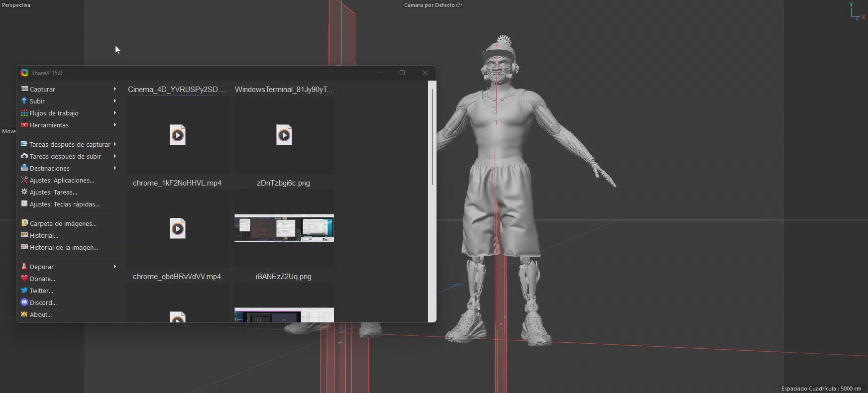Click the Discord logo icon
The image size is (868, 393).
point(24,302)
